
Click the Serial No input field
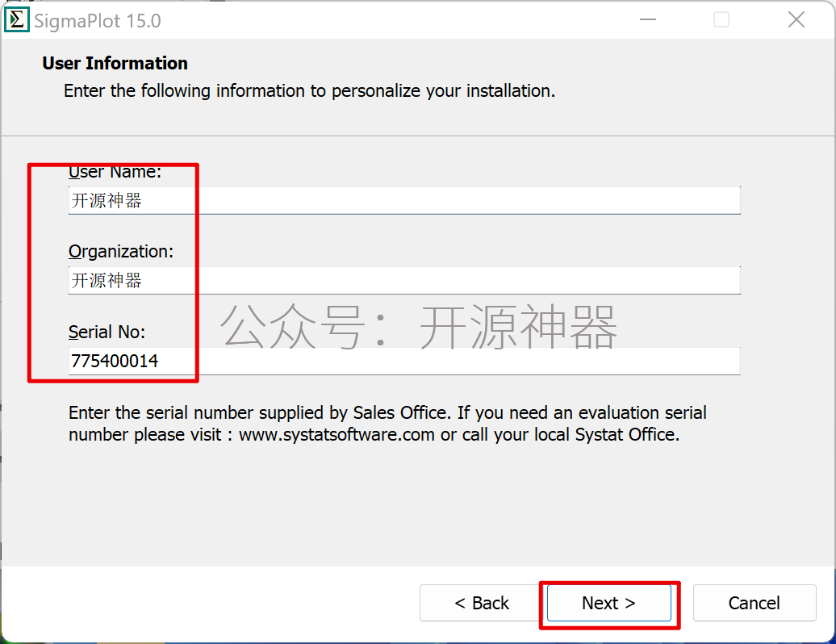click(404, 361)
